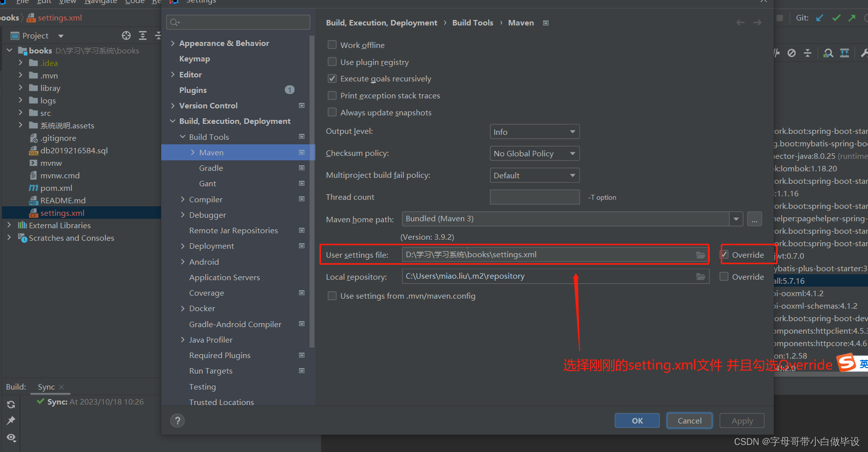
Task: Select the pom.xml Maven file icon
Action: (33, 188)
